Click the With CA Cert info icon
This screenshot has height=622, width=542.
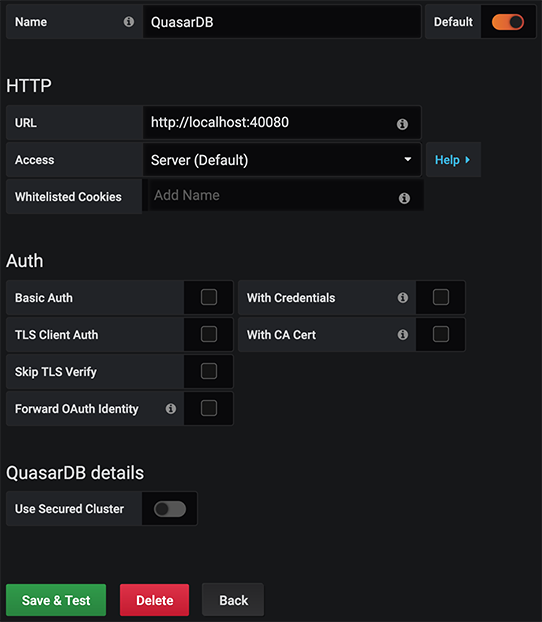(403, 335)
